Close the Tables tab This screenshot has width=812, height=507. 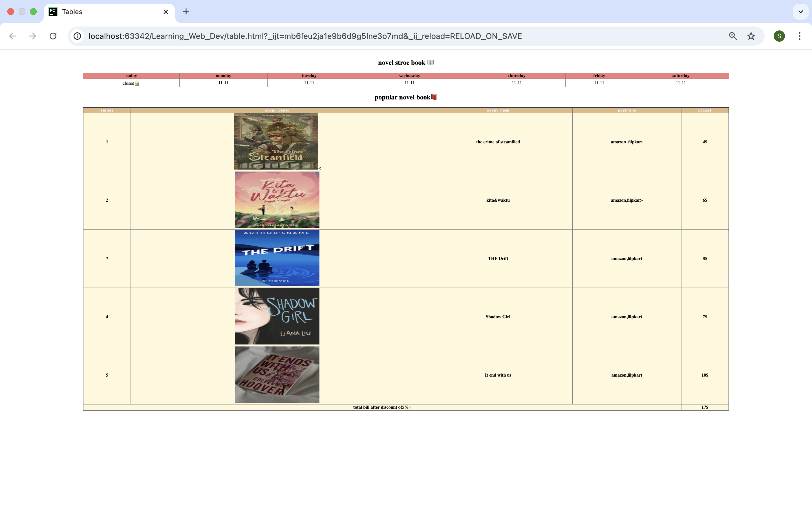166,12
